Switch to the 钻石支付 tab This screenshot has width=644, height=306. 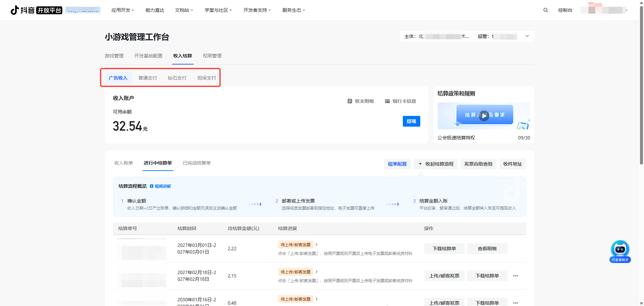coord(177,78)
